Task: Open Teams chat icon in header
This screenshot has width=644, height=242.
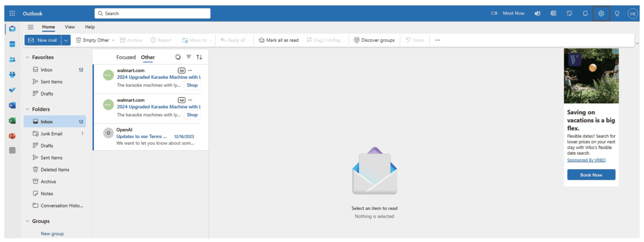Action: click(x=538, y=14)
